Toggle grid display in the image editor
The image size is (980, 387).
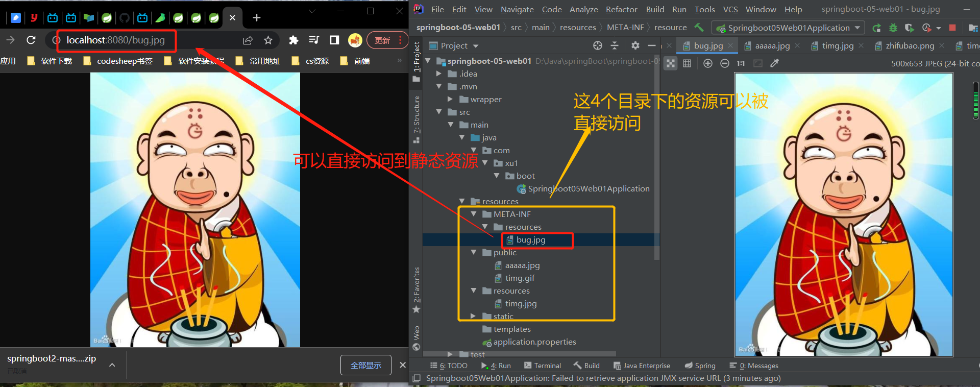[687, 63]
